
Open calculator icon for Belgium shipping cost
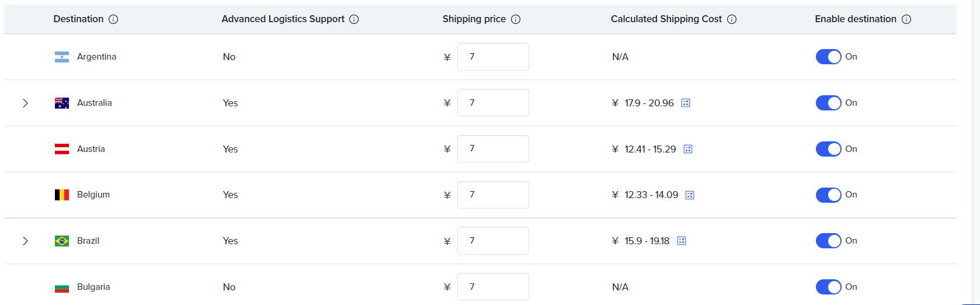click(690, 195)
